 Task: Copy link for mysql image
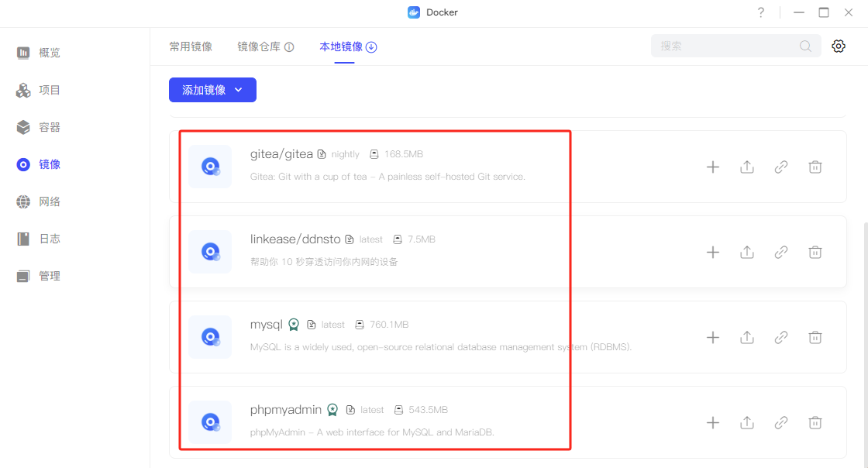781,338
